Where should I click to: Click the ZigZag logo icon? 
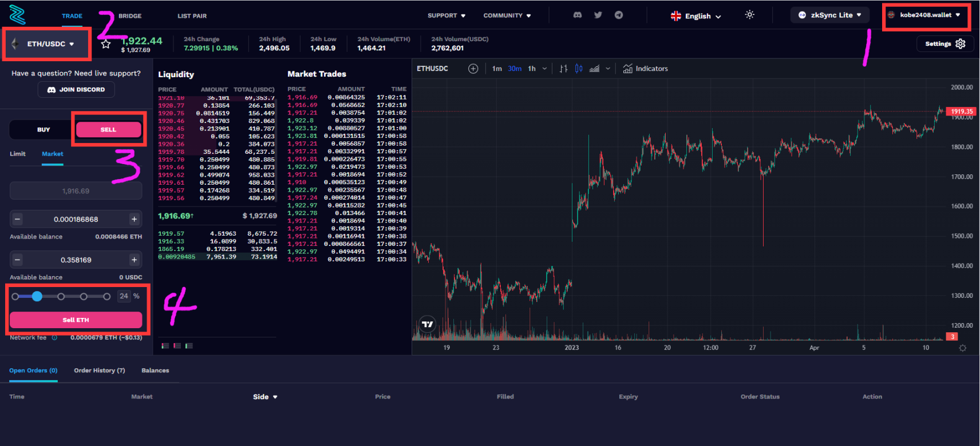pos(17,14)
